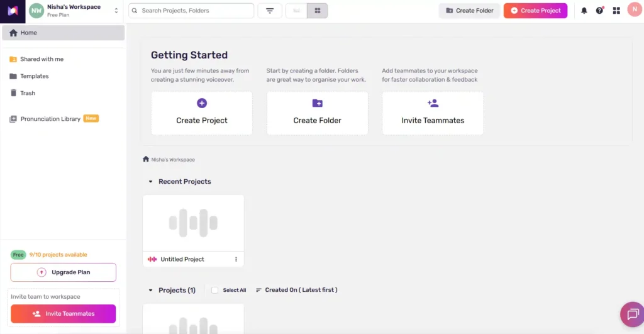The image size is (644, 334).
Task: Click the Create Folder button in header
Action: (x=469, y=11)
